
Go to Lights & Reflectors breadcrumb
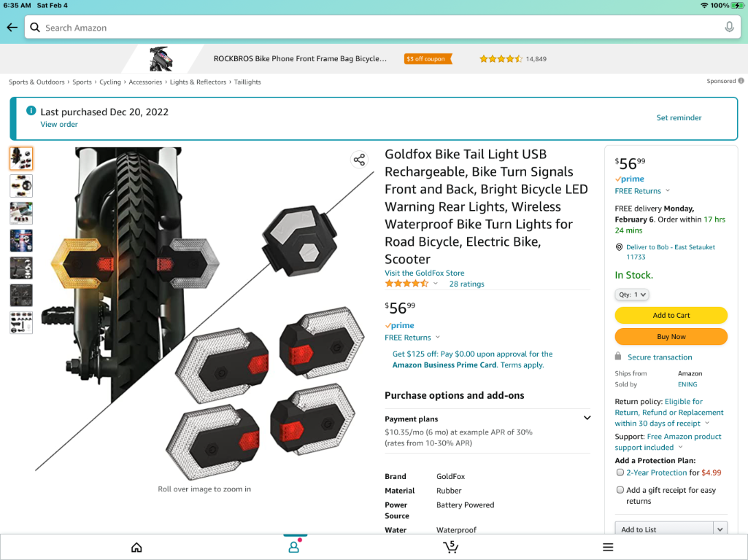click(198, 82)
